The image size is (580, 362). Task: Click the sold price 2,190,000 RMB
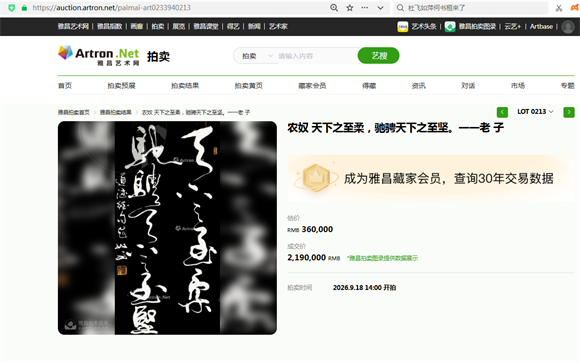click(x=314, y=257)
